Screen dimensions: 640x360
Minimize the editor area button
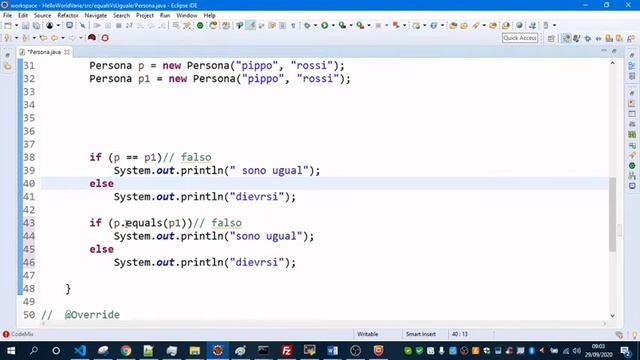pyautogui.click(x=604, y=51)
